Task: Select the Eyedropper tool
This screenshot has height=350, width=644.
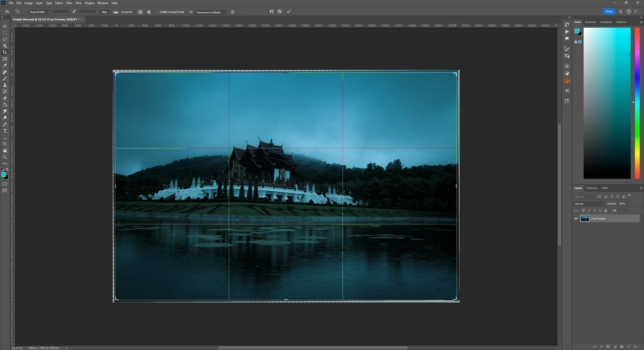Action: coord(5,66)
